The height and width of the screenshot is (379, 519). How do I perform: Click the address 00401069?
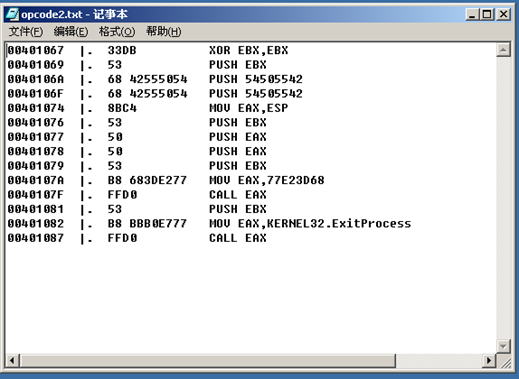(36, 65)
